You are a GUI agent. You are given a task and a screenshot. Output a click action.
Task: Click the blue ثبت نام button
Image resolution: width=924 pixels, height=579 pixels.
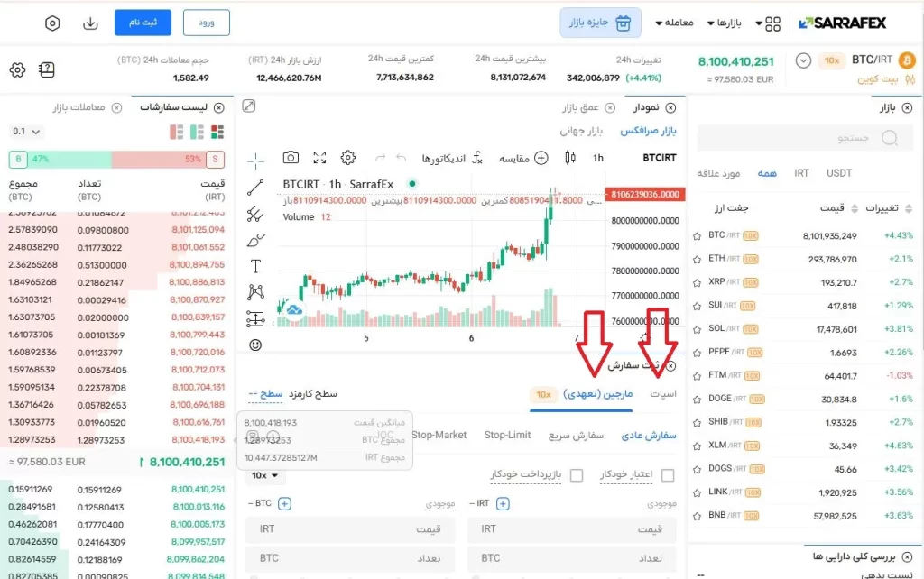coord(143,23)
